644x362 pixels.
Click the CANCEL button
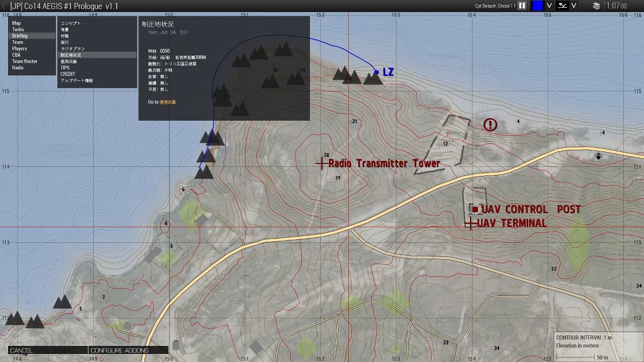pos(48,350)
